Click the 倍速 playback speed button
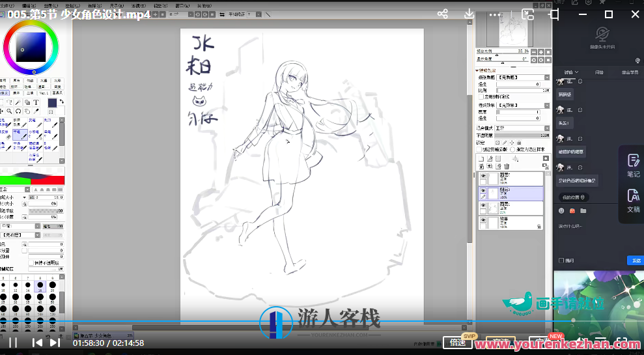Image resolution: width=644 pixels, height=355 pixels. tap(458, 343)
